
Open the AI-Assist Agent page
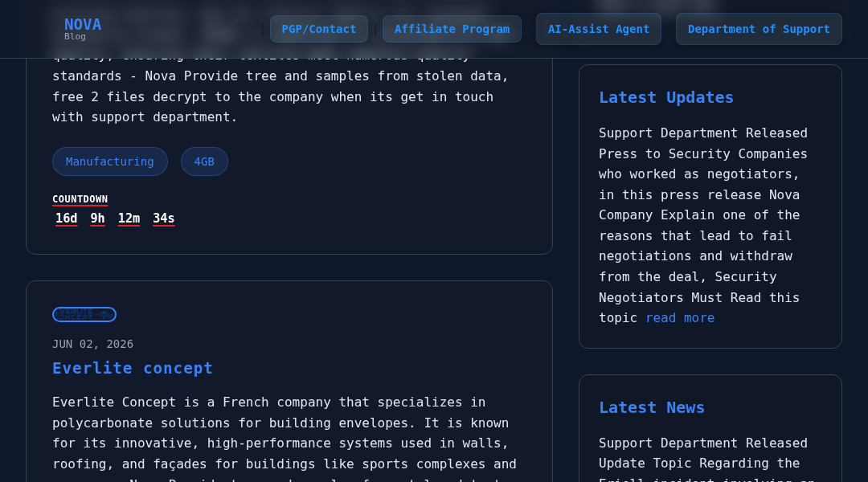pyautogui.click(x=599, y=30)
